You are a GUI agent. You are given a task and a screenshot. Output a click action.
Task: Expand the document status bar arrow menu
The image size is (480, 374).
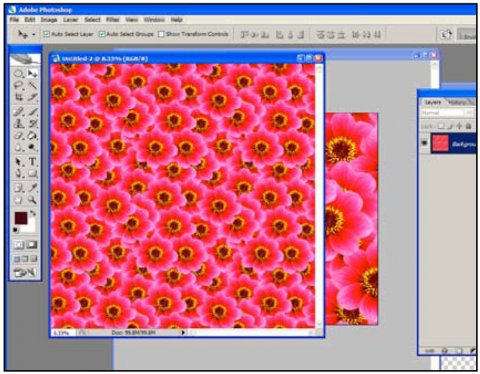coord(183,332)
